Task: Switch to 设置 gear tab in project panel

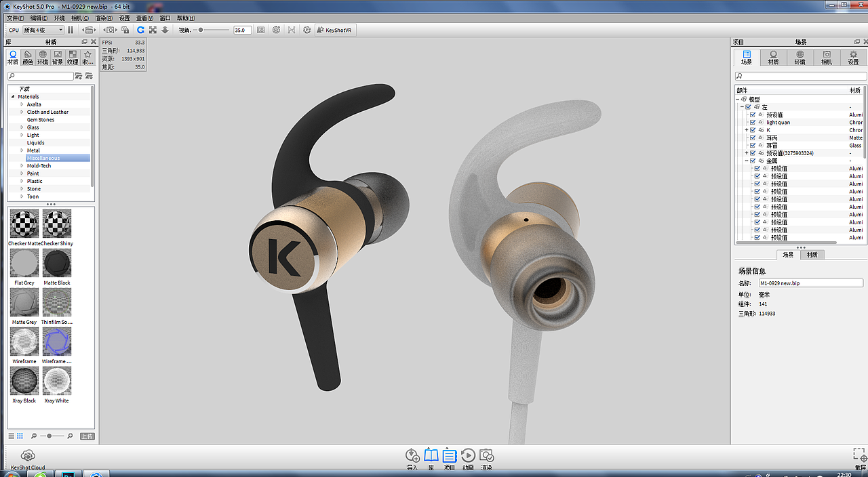Action: click(853, 58)
